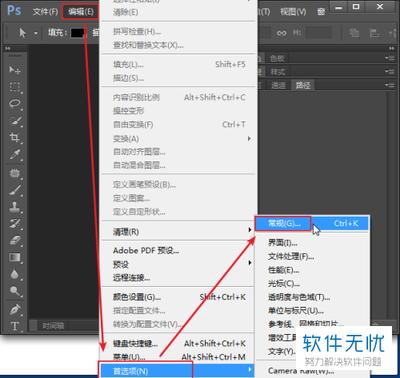This screenshot has width=400, height=378.
Task: Select the Eyedropper tool
Action: tap(15, 155)
